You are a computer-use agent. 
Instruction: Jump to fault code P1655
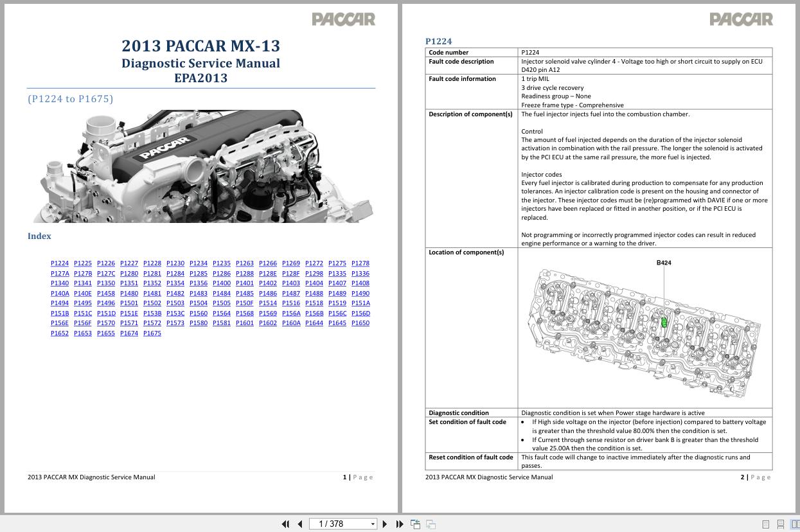[106, 333]
